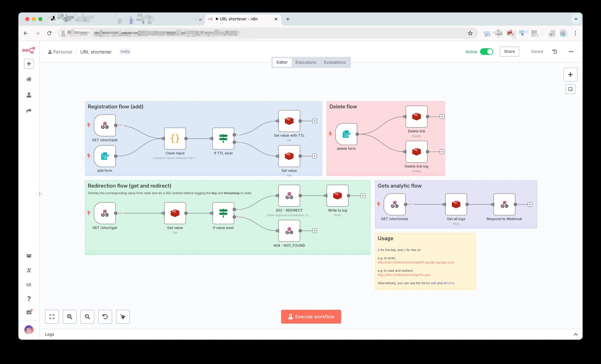
Task: Select the Set value with TTL Redis node
Action: (x=289, y=121)
